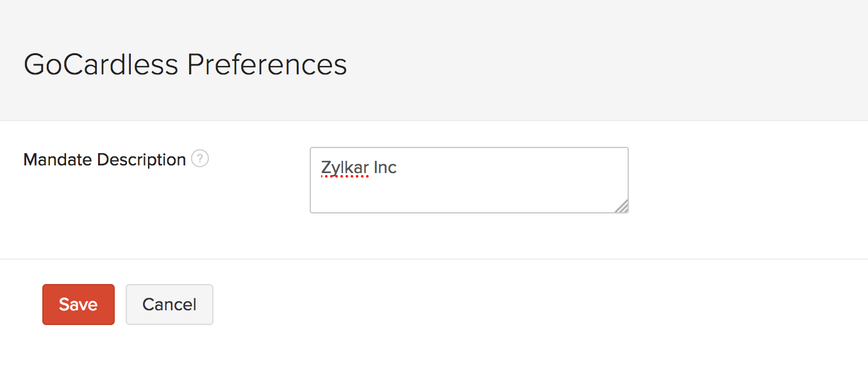This screenshot has width=868, height=368.
Task: Show info via the question mark icon
Action: [x=200, y=159]
